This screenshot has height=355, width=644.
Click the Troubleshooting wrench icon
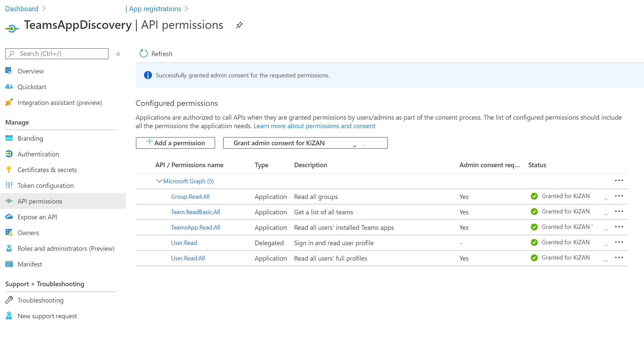coord(9,300)
